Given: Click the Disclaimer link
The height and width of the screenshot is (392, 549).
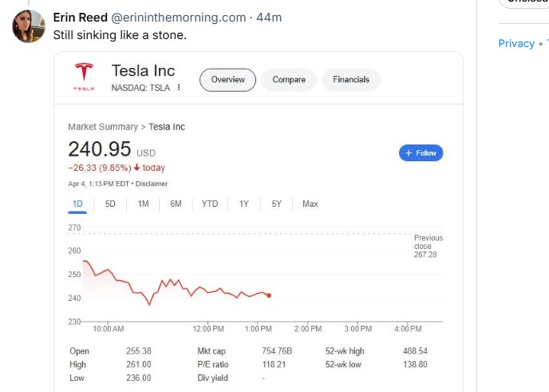Looking at the screenshot, I should pyautogui.click(x=152, y=184).
